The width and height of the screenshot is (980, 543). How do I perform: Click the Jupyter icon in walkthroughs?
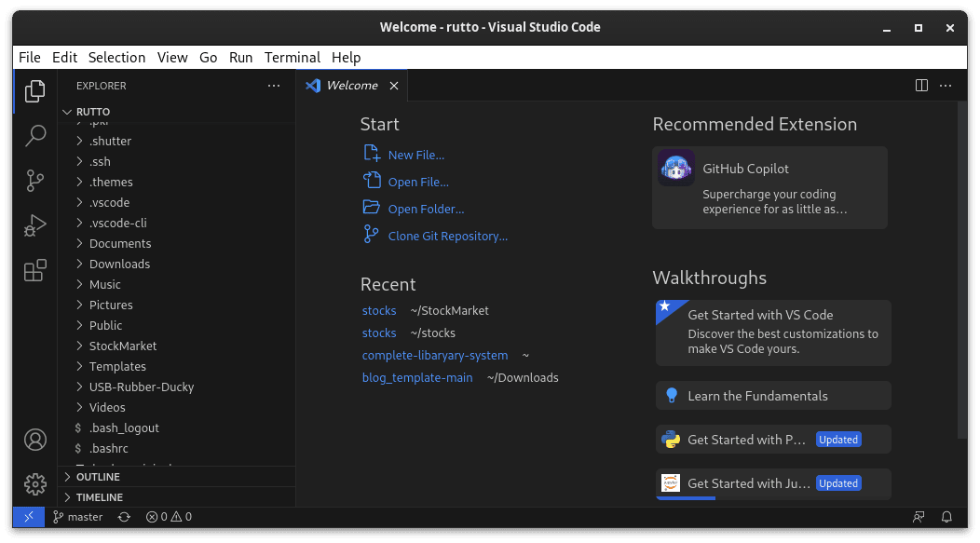click(x=671, y=483)
